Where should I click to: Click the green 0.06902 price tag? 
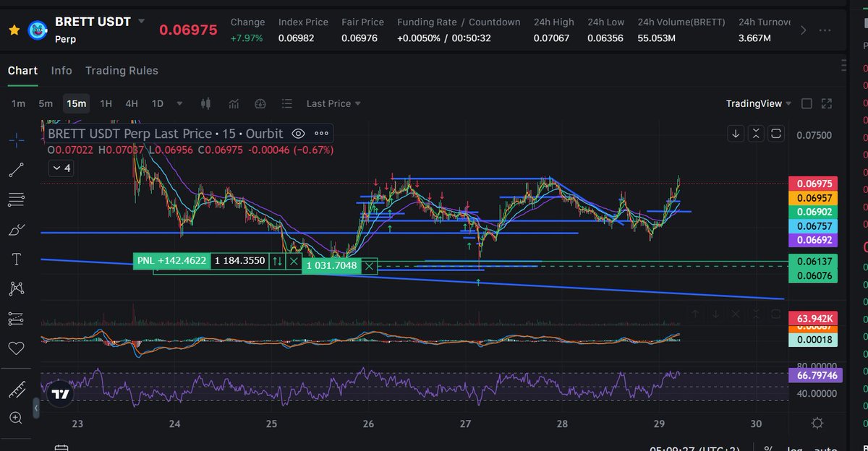pos(814,212)
